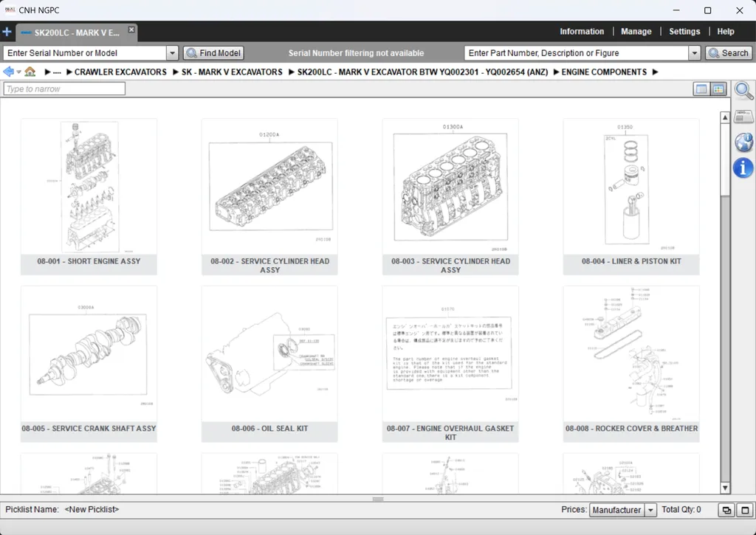
Task: Click the figure list scroll up arrow
Action: coord(725,117)
